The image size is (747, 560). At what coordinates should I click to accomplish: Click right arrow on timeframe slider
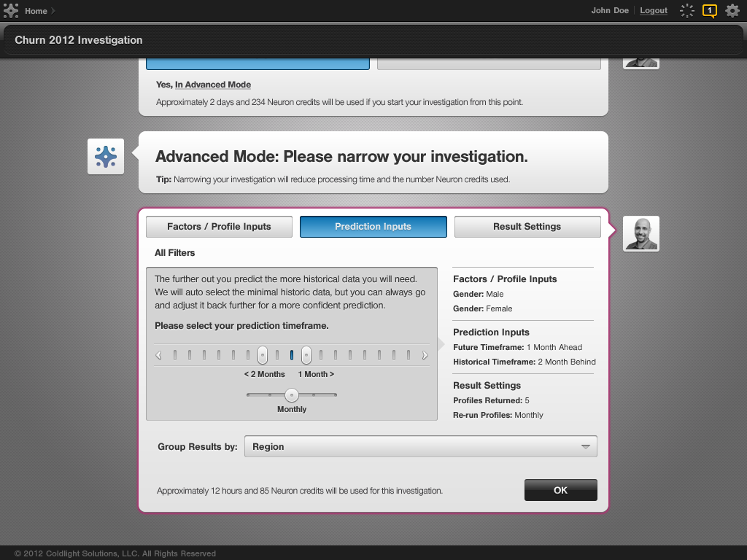click(x=425, y=356)
